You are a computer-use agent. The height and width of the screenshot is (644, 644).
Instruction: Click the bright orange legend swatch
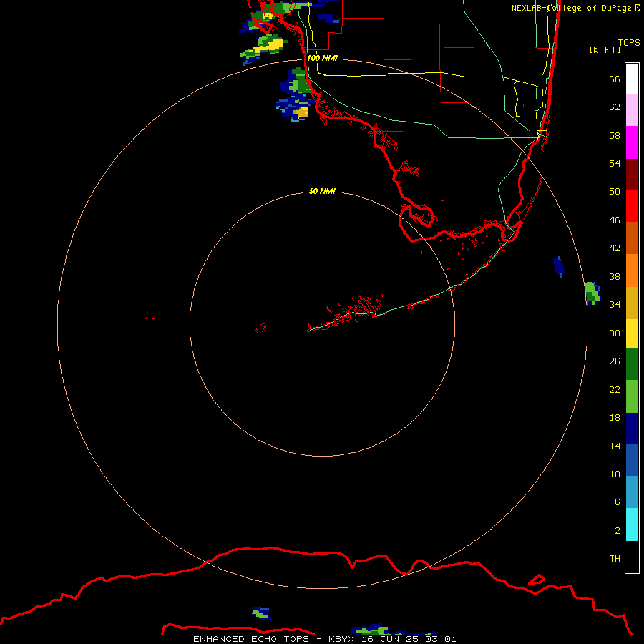(632, 270)
